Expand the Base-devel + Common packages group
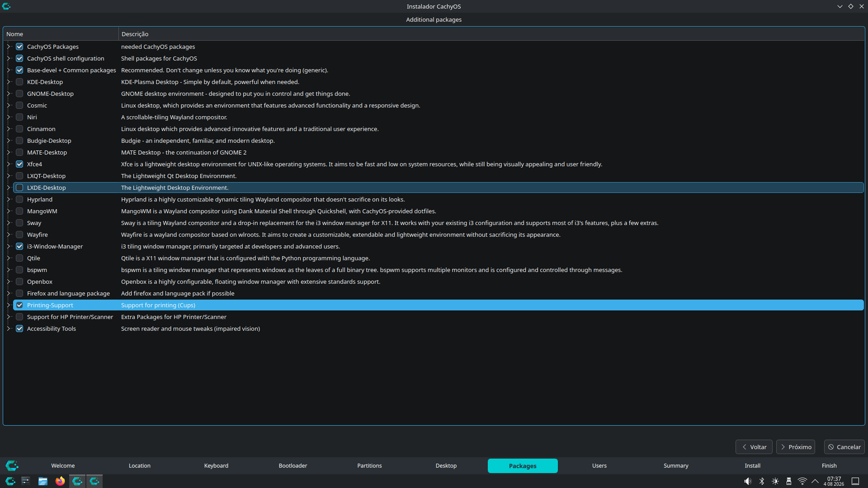The height and width of the screenshot is (488, 868). 9,70
